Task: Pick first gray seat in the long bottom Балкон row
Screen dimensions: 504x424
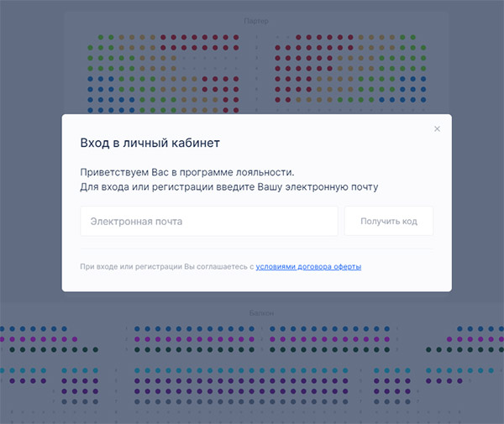Action: click(x=137, y=402)
